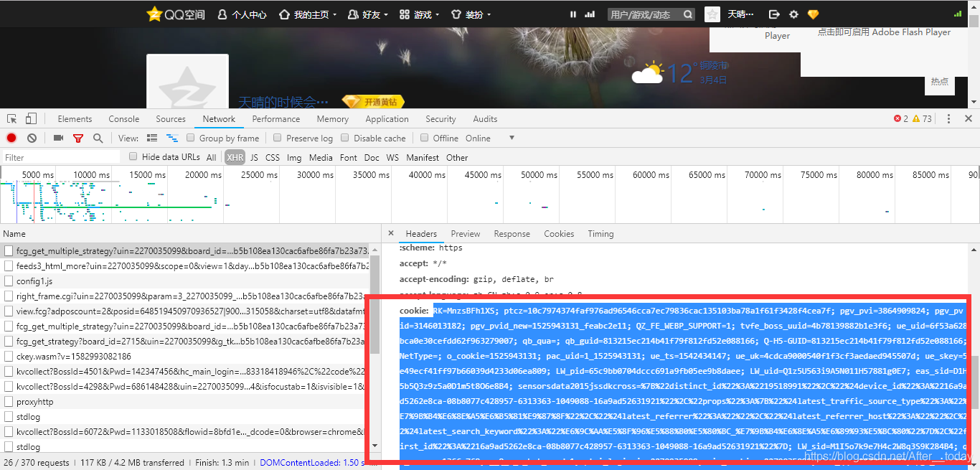Filter requests by Img type
This screenshot has width=980, height=470.
click(294, 157)
